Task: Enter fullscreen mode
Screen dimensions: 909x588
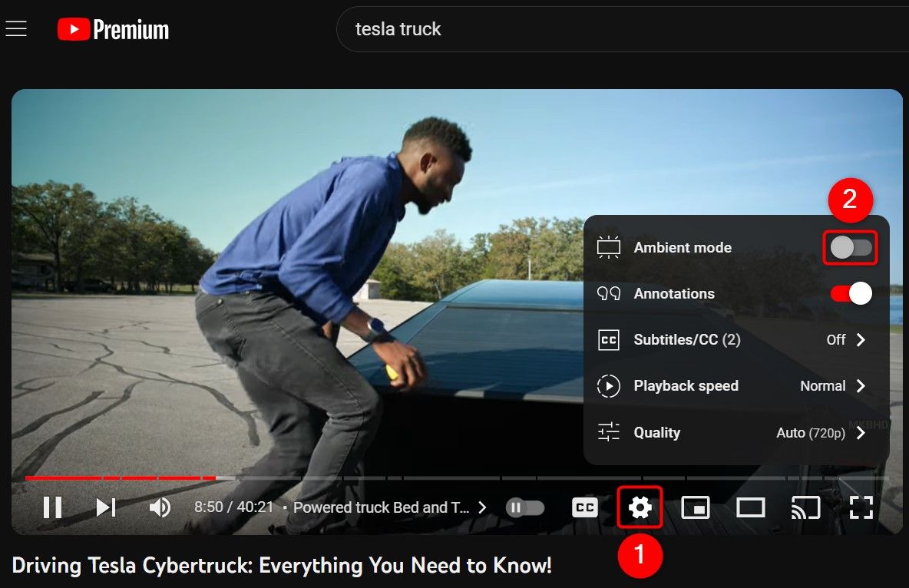Action: point(862,507)
